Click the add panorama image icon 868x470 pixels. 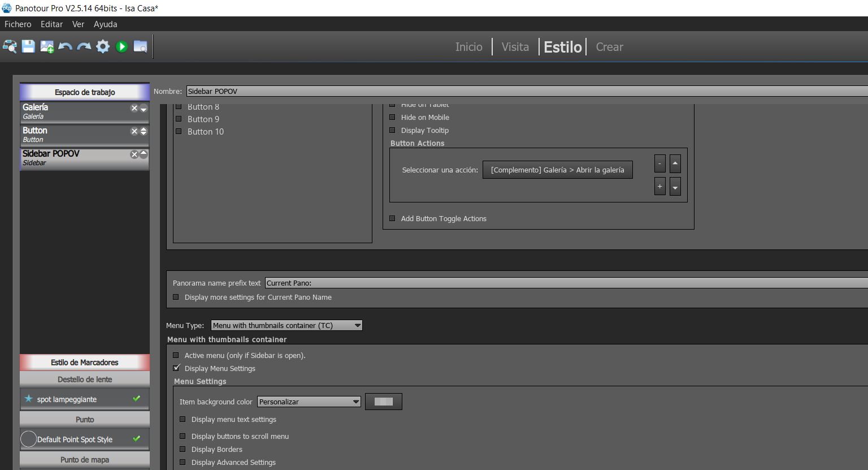click(47, 47)
